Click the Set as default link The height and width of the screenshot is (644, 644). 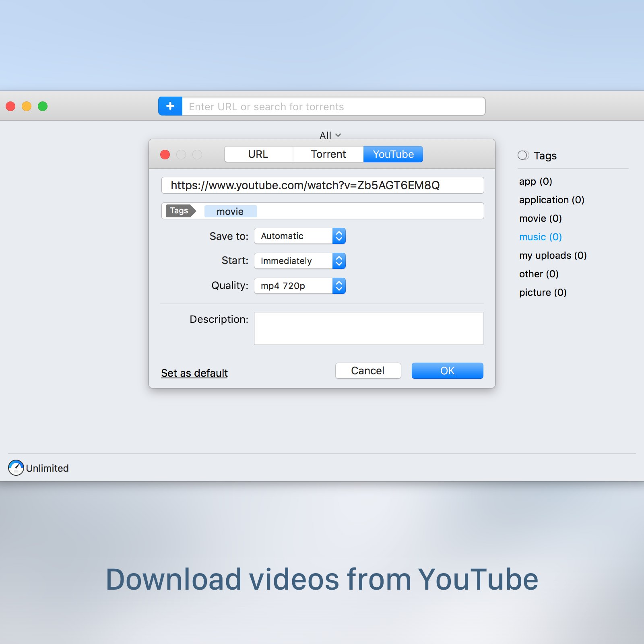[194, 373]
